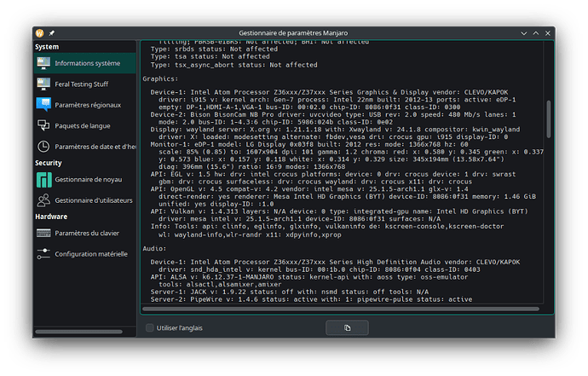Open the Gestionnaire de noyau icon

tap(43, 180)
